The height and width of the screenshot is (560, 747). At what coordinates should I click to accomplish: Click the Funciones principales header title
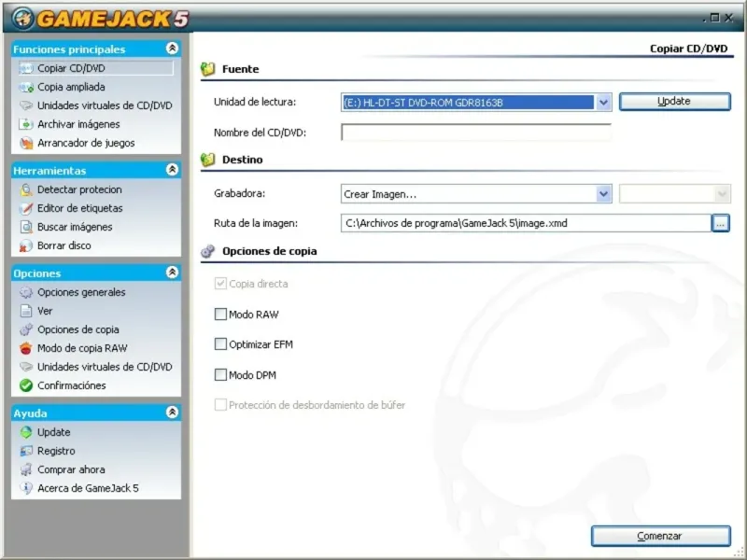tap(69, 49)
